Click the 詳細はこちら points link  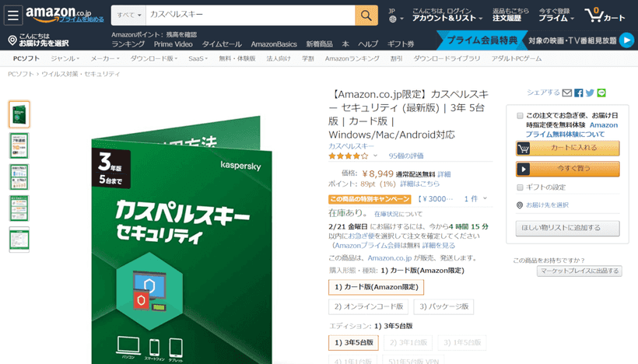pos(419,184)
